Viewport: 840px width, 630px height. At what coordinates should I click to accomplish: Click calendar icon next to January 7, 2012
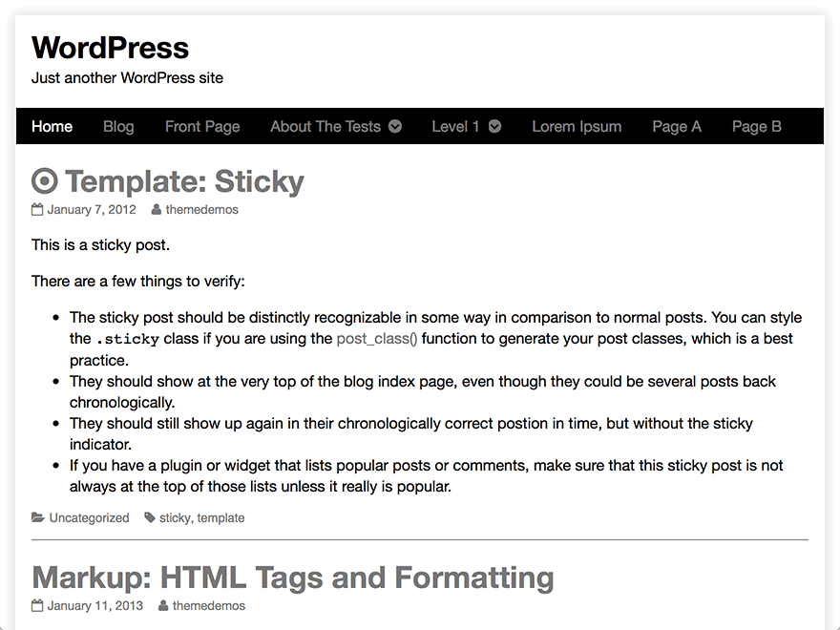point(37,209)
